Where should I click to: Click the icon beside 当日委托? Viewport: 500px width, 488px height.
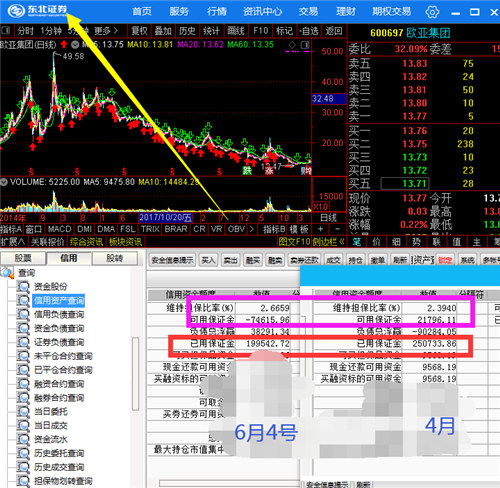point(23,412)
